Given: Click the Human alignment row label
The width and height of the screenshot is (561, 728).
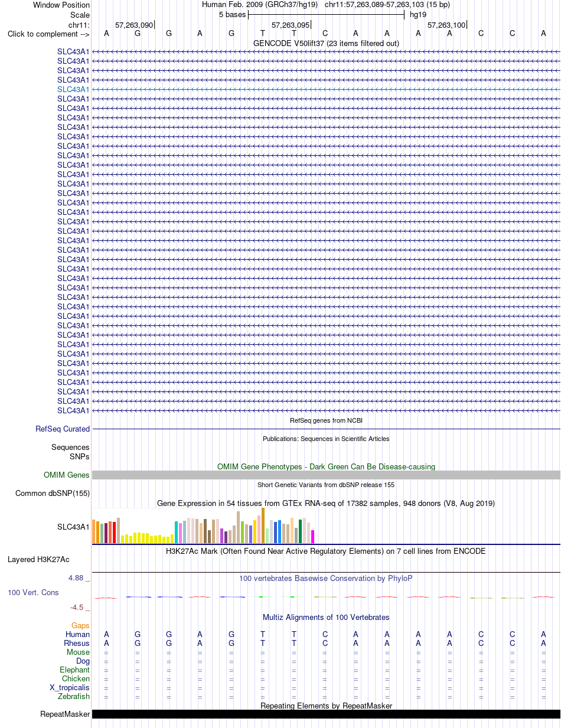Looking at the screenshot, I should 78,635.
